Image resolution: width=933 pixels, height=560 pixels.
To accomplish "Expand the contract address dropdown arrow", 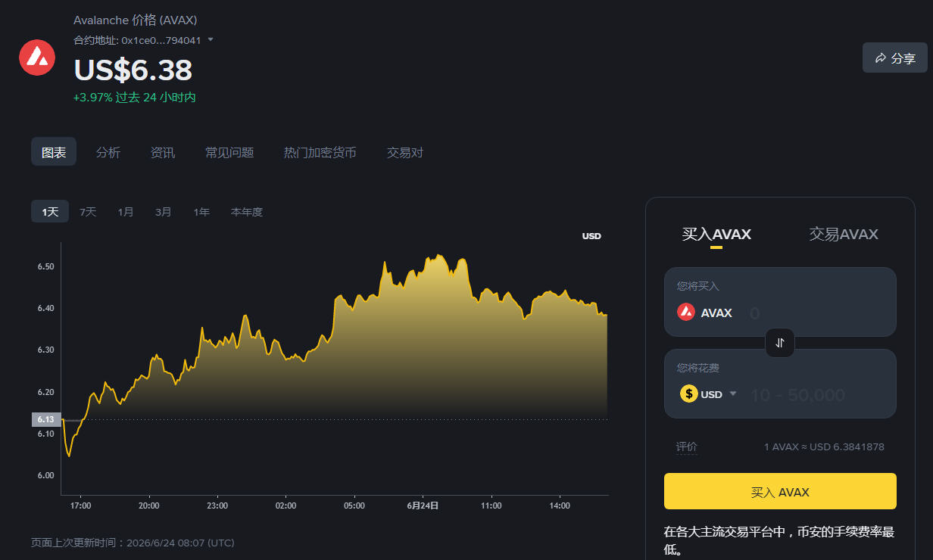I will 211,39.
